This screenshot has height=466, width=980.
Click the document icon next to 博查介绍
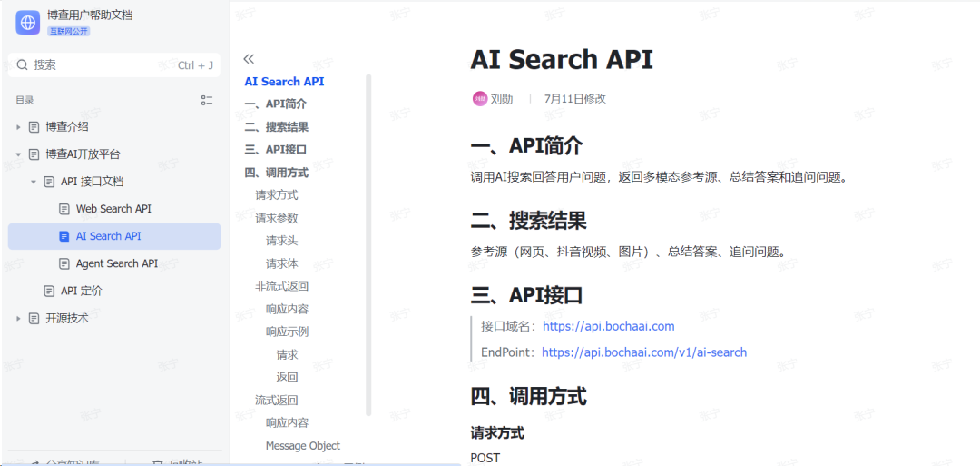coord(34,127)
